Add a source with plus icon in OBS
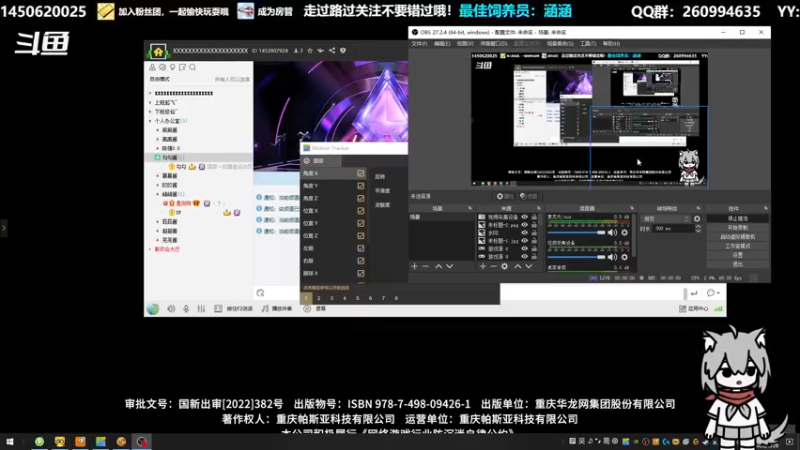This screenshot has width=800, height=450. pyautogui.click(x=483, y=266)
